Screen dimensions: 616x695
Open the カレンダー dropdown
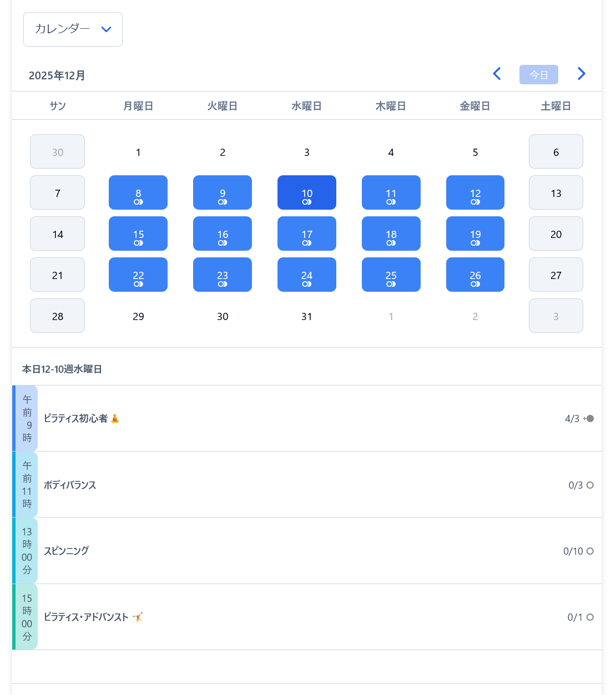click(73, 29)
